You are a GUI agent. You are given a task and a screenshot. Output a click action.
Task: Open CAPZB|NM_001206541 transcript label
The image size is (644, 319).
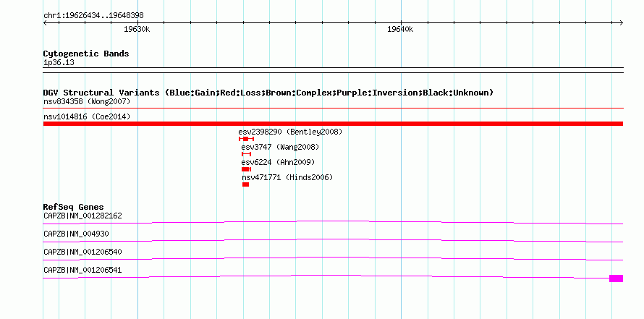(x=82, y=270)
